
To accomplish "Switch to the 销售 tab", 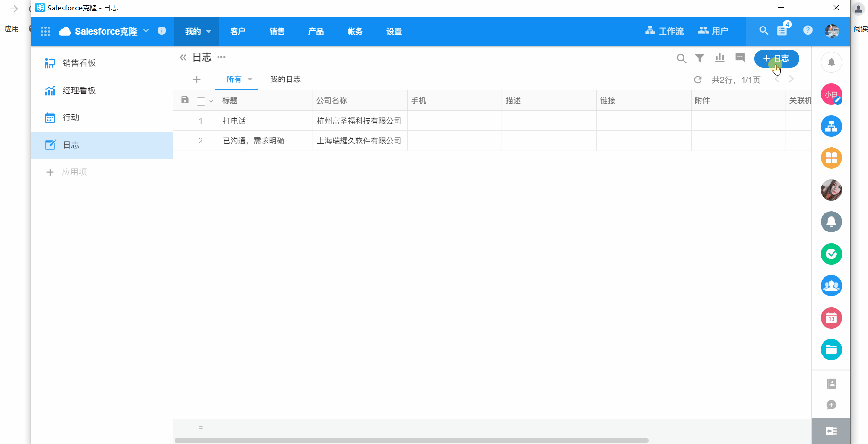I will (277, 32).
